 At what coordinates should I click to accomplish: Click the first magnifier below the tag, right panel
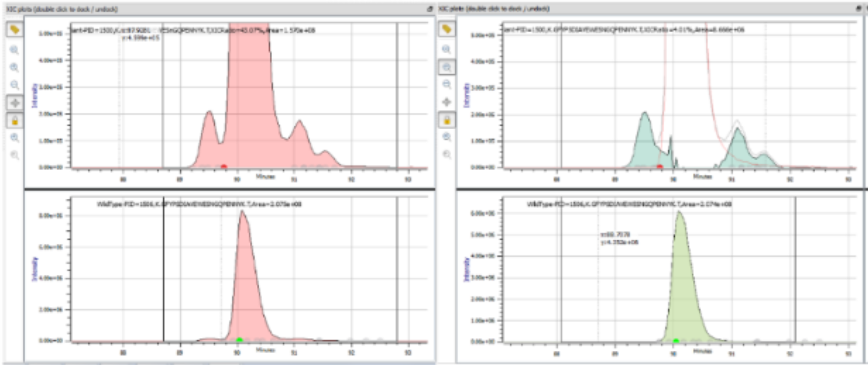(x=446, y=49)
